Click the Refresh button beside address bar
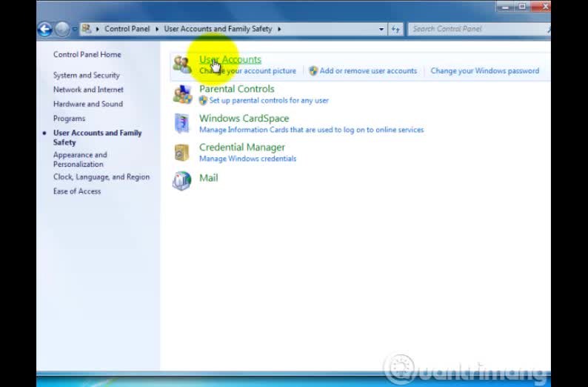 (x=395, y=29)
